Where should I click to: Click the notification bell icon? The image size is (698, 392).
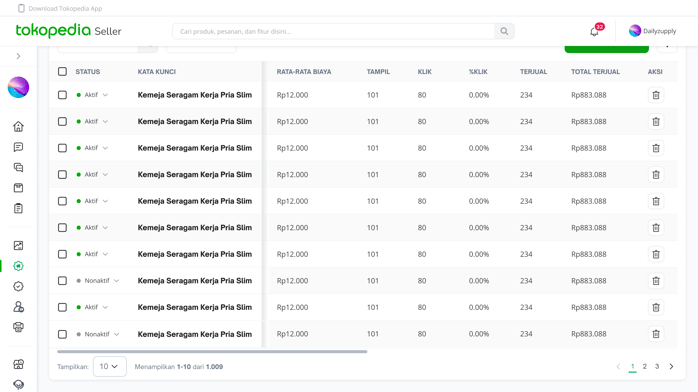pos(594,32)
